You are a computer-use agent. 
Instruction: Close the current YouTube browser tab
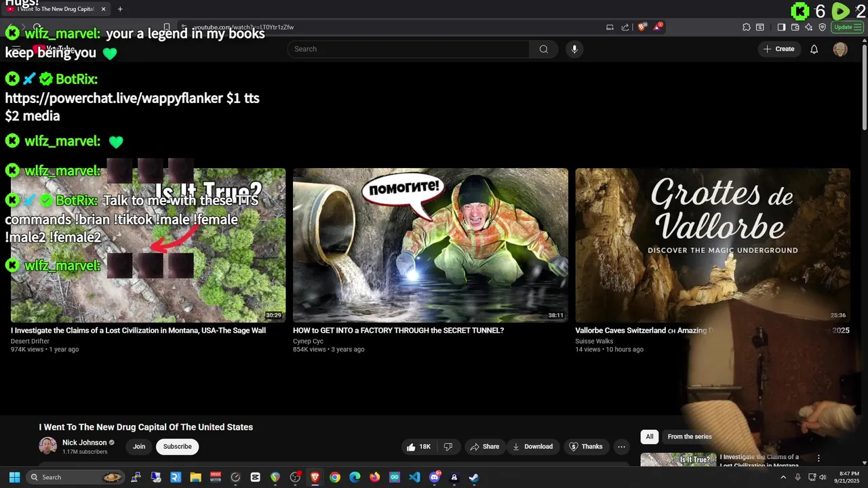(104, 9)
